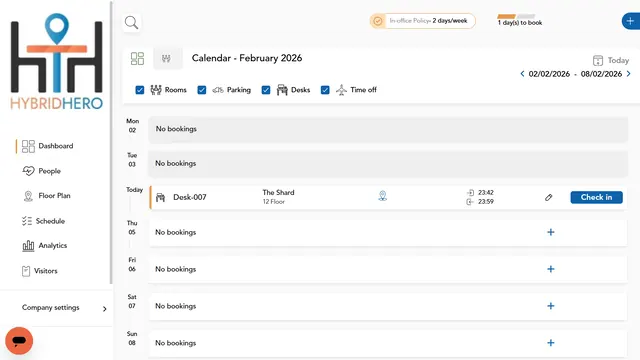Show Desk-007 location on map pin icon
640x360 pixels.
click(382, 196)
